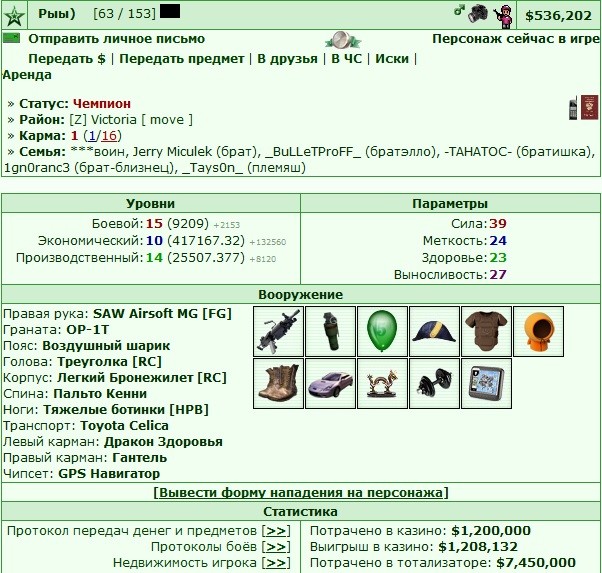Open the 'Иски' link
This screenshot has width=602, height=573.
pyautogui.click(x=392, y=59)
